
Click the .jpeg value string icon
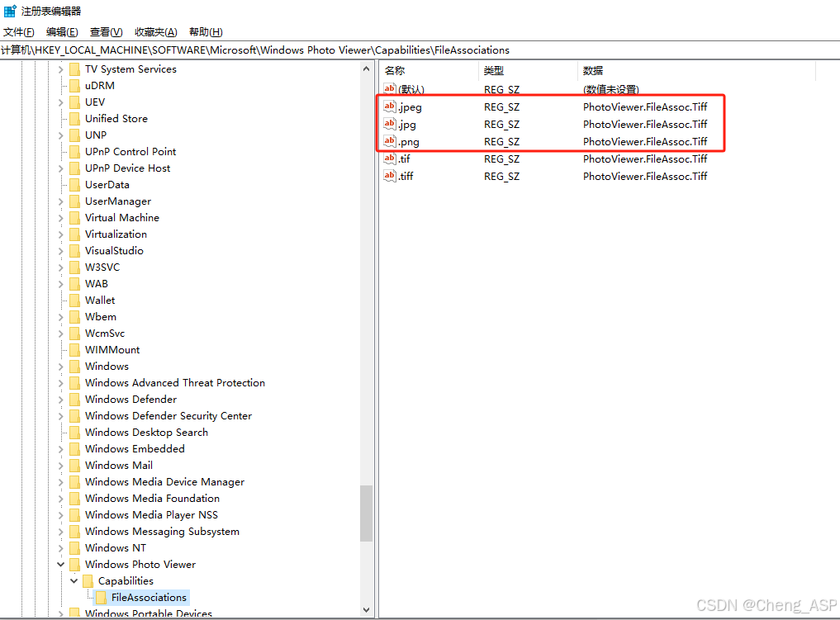[390, 106]
